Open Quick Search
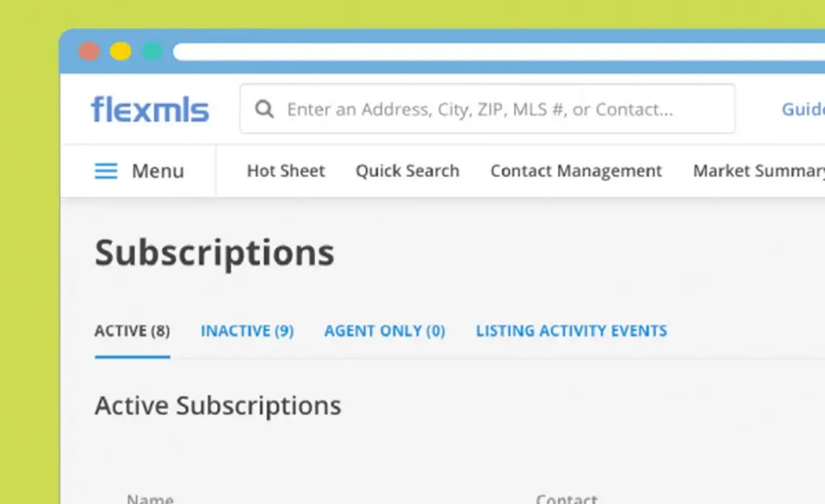Viewport: 825px width, 504px height. pos(407,171)
